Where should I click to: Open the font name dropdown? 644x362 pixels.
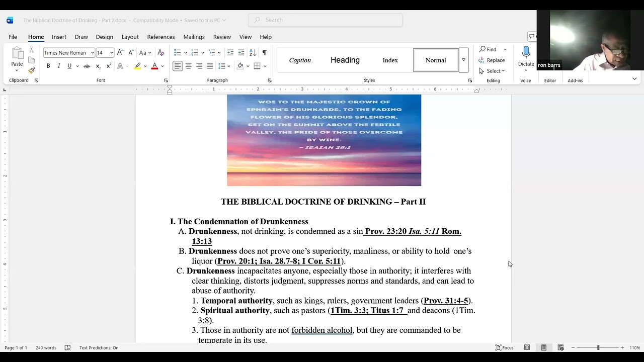[93, 53]
